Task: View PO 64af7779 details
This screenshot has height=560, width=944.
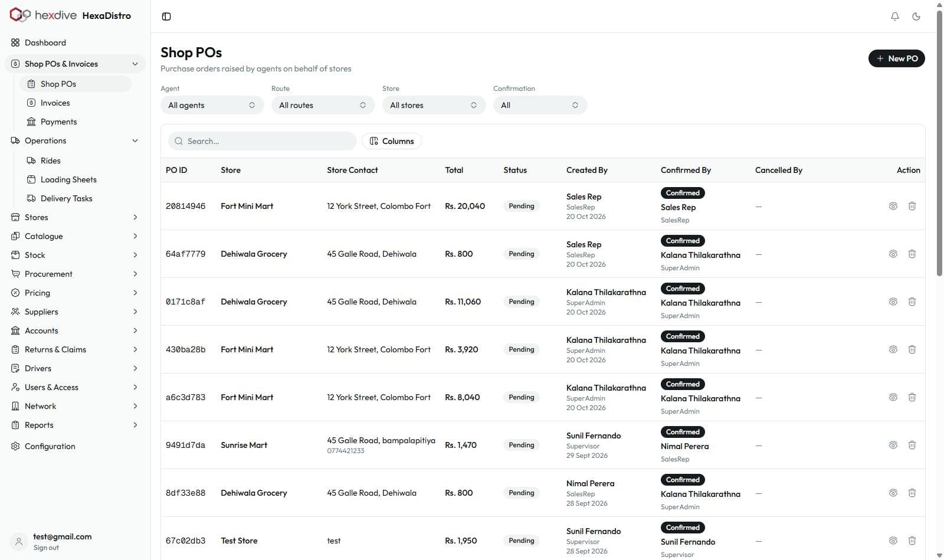Action: click(x=893, y=254)
